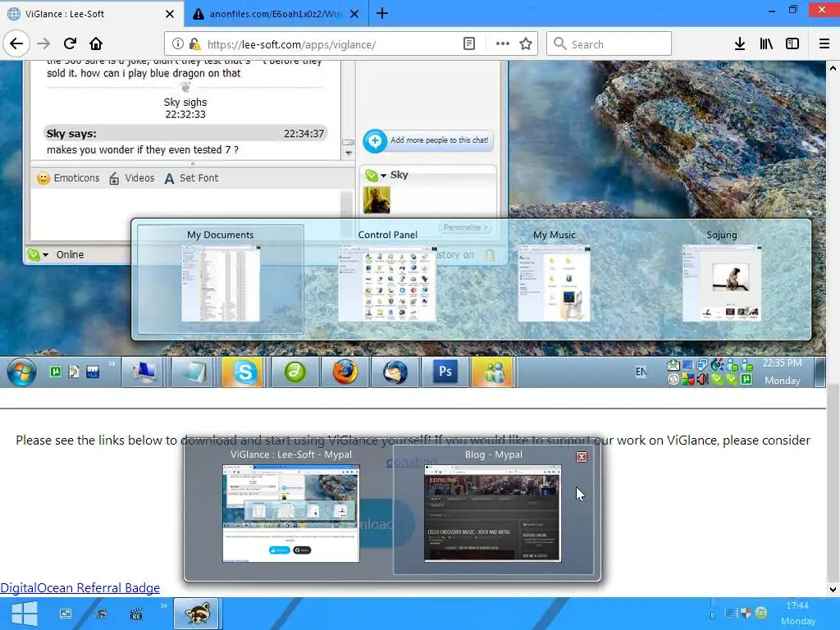
Task: Switch to the anonfiles.com tab
Action: click(x=276, y=14)
